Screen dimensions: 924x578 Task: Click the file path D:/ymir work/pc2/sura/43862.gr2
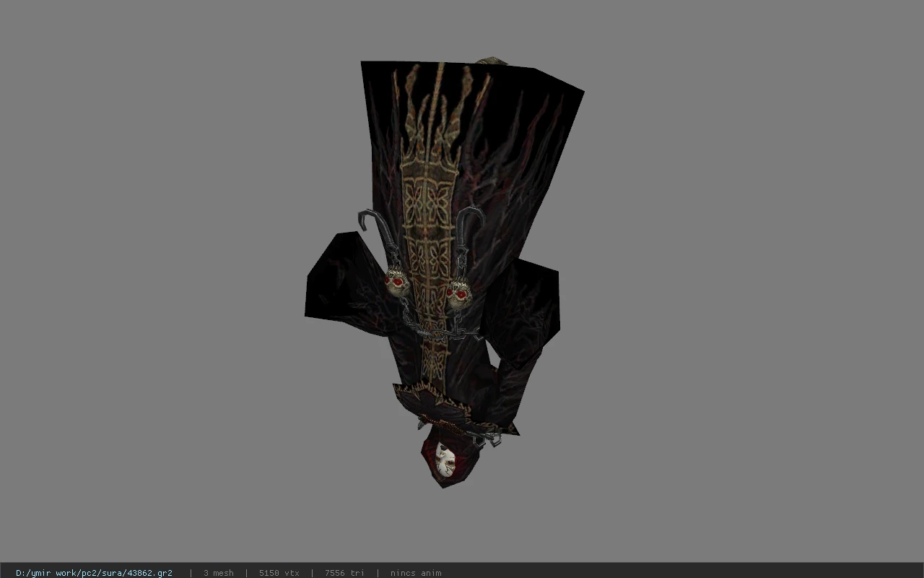94,573
